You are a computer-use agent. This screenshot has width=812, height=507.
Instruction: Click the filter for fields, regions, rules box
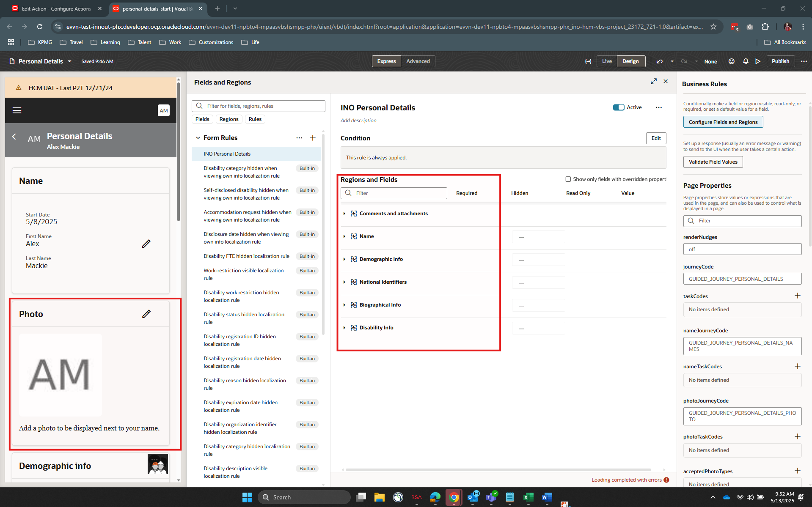258,106
